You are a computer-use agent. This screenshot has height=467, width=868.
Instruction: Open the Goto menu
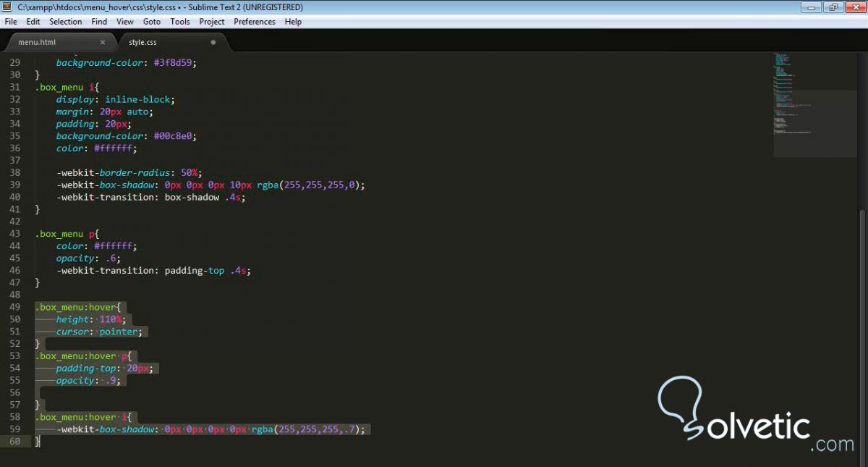pos(152,22)
